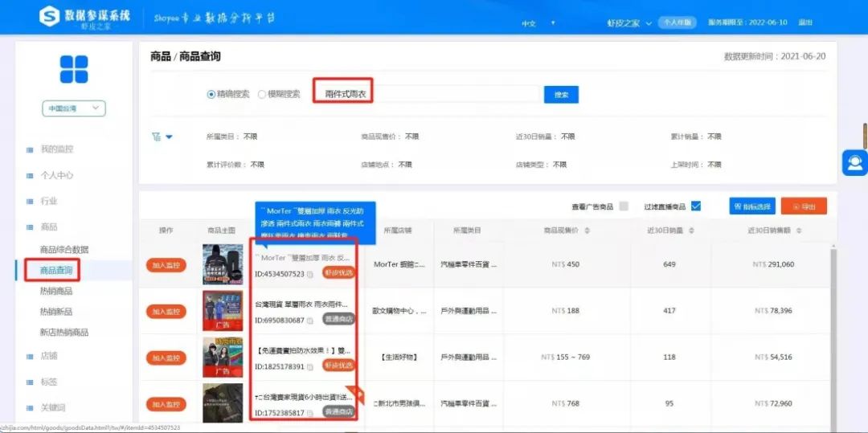Screen dimensions: 868x433
Task: Click the 累计评价数 filter value
Action: click(x=257, y=165)
